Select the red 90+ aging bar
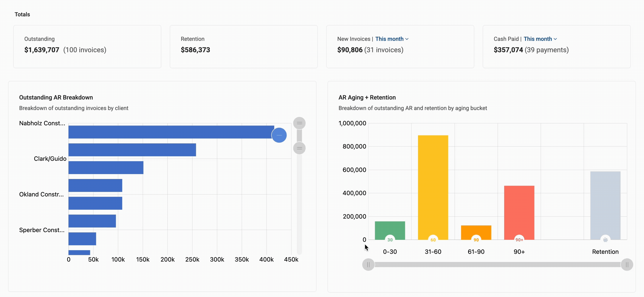This screenshot has width=644, height=297. click(519, 213)
